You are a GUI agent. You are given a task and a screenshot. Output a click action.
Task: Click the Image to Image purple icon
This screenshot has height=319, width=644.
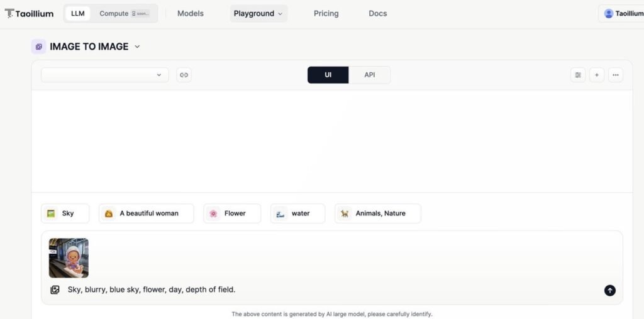(x=38, y=46)
